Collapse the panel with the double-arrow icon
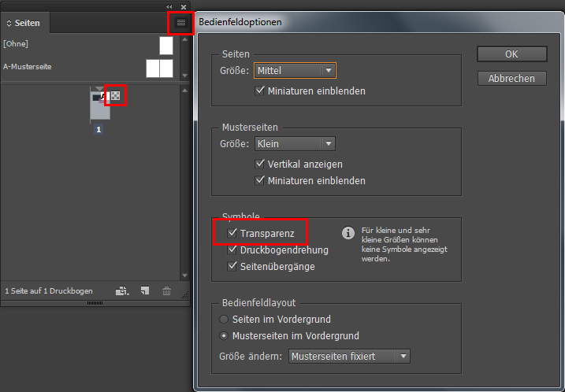The width and height of the screenshot is (565, 392). tap(169, 6)
